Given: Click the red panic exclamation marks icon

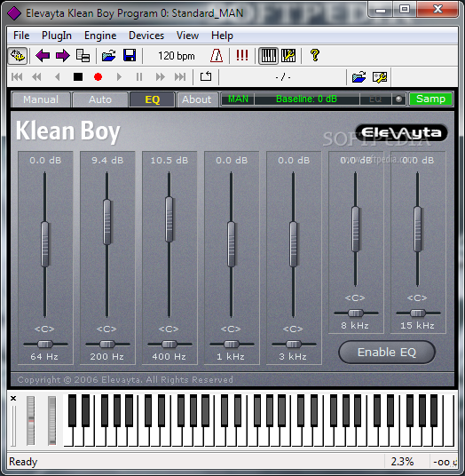Looking at the screenshot, I should pyautogui.click(x=242, y=56).
